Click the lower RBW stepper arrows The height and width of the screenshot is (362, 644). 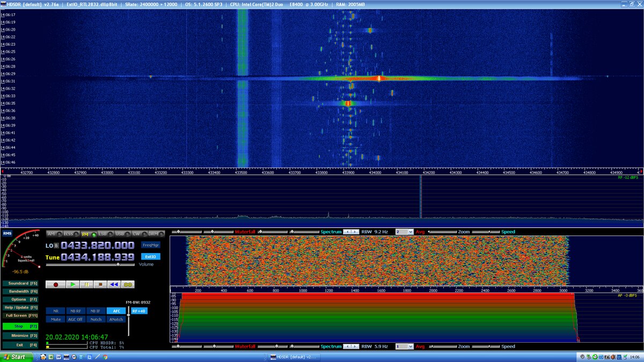pos(351,346)
